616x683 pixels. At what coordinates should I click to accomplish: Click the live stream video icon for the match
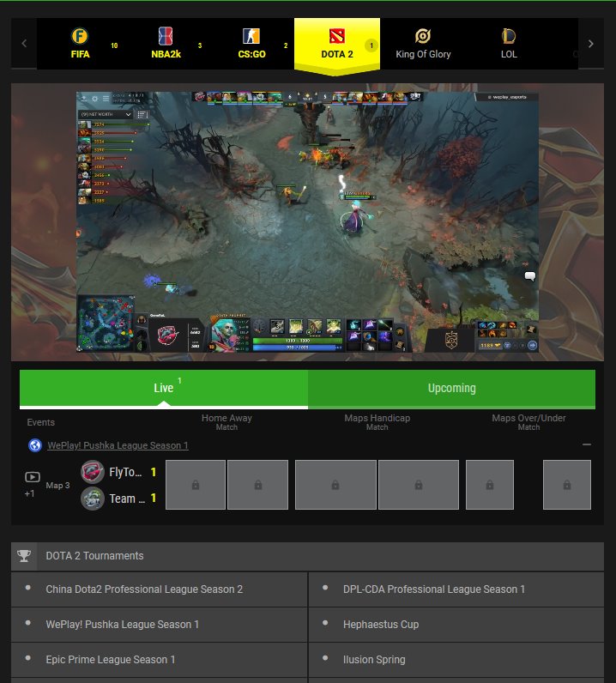pyautogui.click(x=33, y=477)
